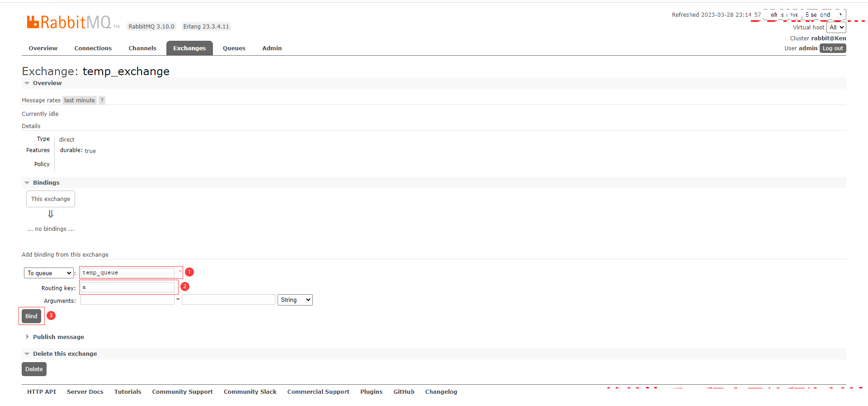Image resolution: width=868 pixels, height=406 pixels.
Task: Click the Erlang 23.3.4.11 version label
Action: pos(206,27)
